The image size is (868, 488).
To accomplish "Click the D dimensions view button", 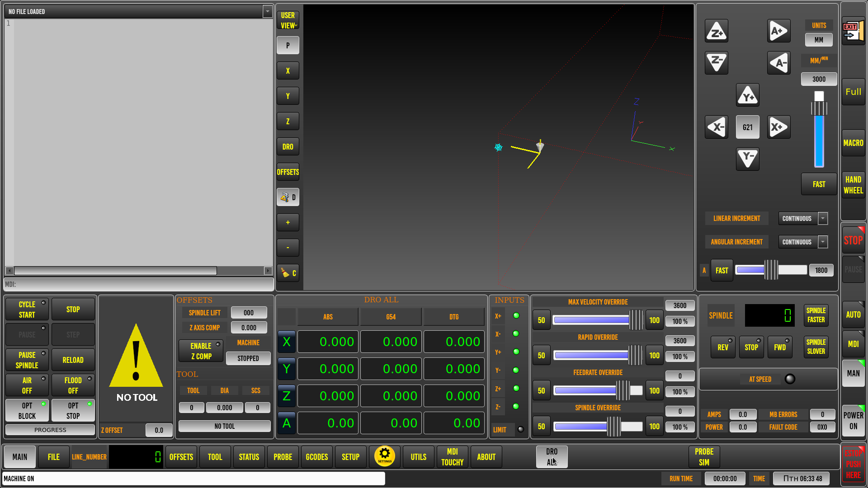I will [288, 197].
